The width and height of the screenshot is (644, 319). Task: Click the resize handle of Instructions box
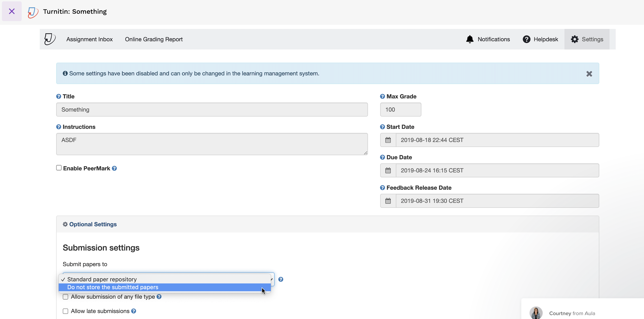[x=366, y=153]
